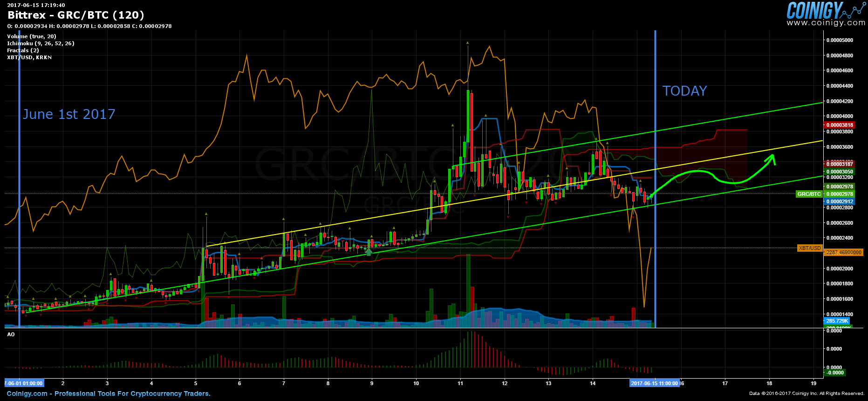Viewport: 868px width, 401px height.
Task: Open the Bittrex - GRC/BTC (120) title
Action: pos(76,15)
